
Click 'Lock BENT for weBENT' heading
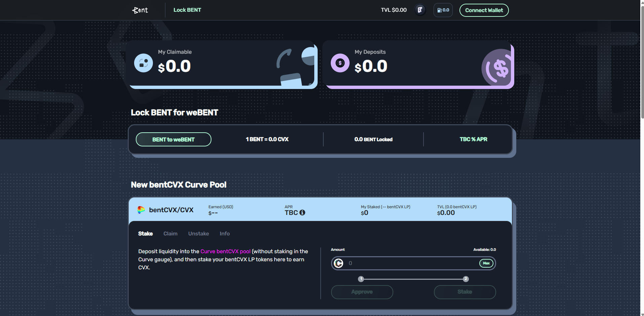pyautogui.click(x=174, y=112)
